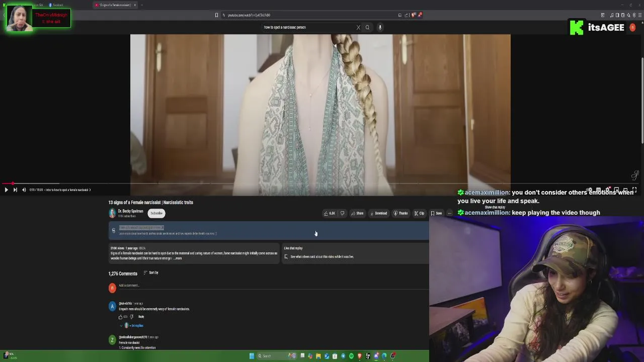
Task: Open the health source info panel link
Action: point(168,233)
